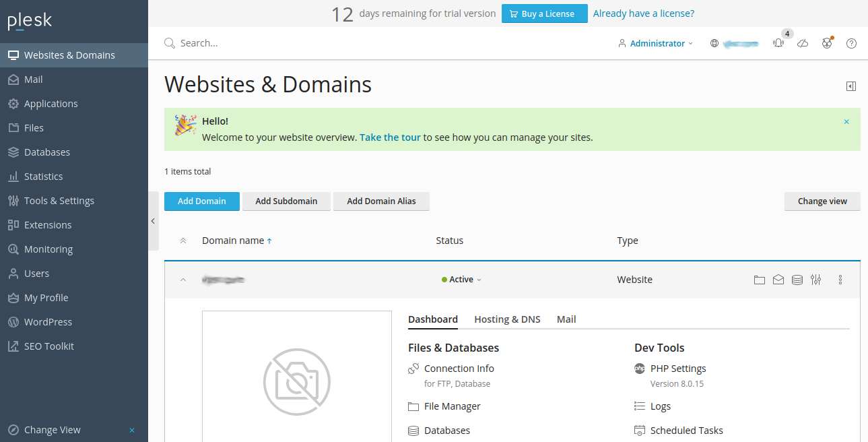This screenshot has width=868, height=442.
Task: Open the three-dot more actions menu
Action: click(840, 279)
